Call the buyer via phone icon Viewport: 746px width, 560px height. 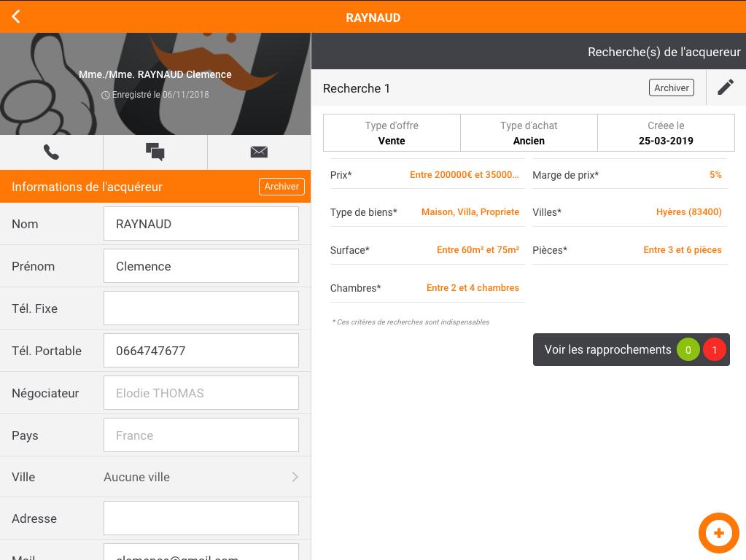[x=51, y=152]
